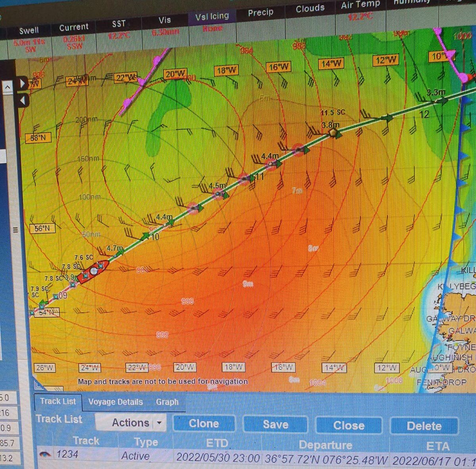The height and width of the screenshot is (469, 476).
Task: Click the cyan waypoint square below 7.8 SC
Action: (x=73, y=284)
